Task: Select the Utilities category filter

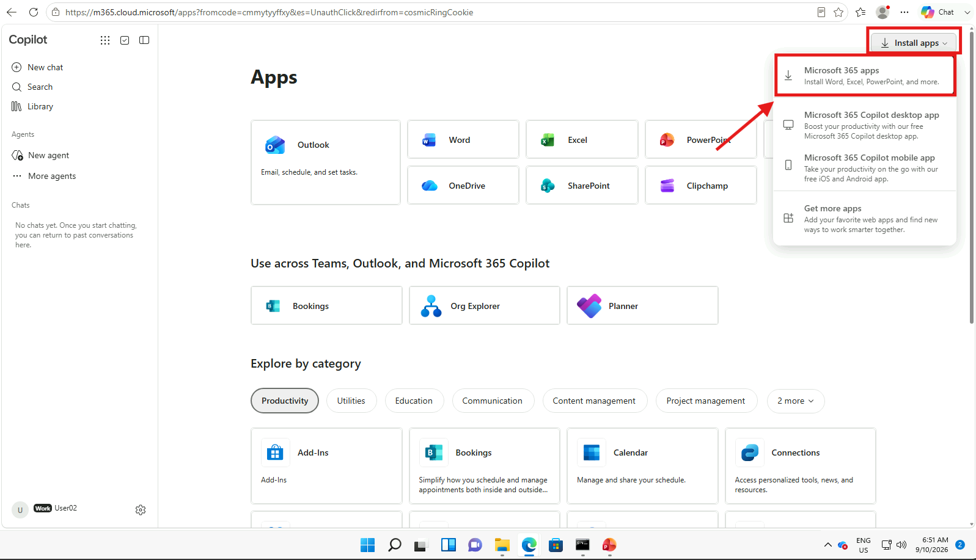Action: click(x=351, y=401)
